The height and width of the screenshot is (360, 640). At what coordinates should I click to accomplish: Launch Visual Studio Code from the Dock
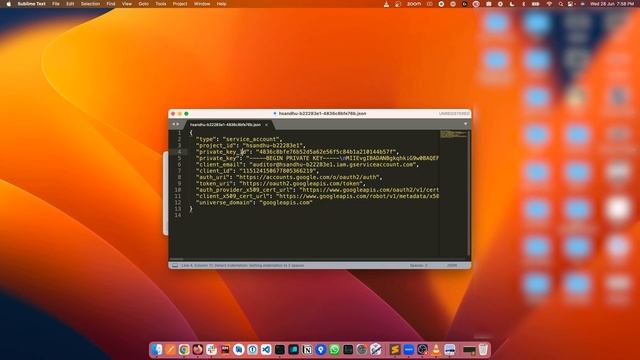(266, 349)
